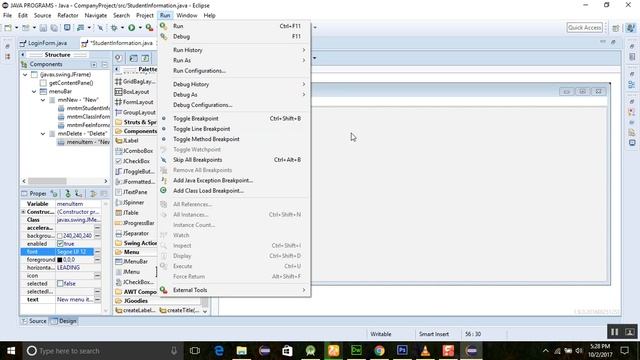Image resolution: width=640 pixels, height=360 pixels.
Task: Click the Save All toolbar icon
Action: point(54,27)
